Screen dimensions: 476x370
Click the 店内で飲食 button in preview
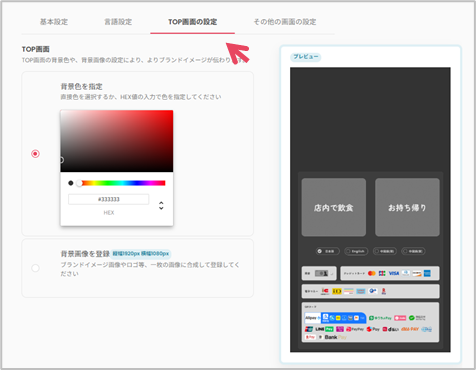coord(334,207)
